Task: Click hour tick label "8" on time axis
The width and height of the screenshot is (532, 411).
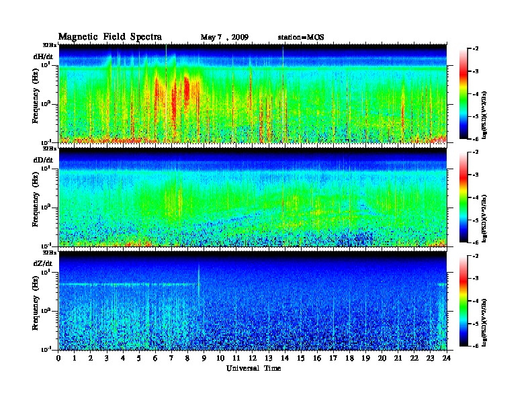Action: coord(187,358)
